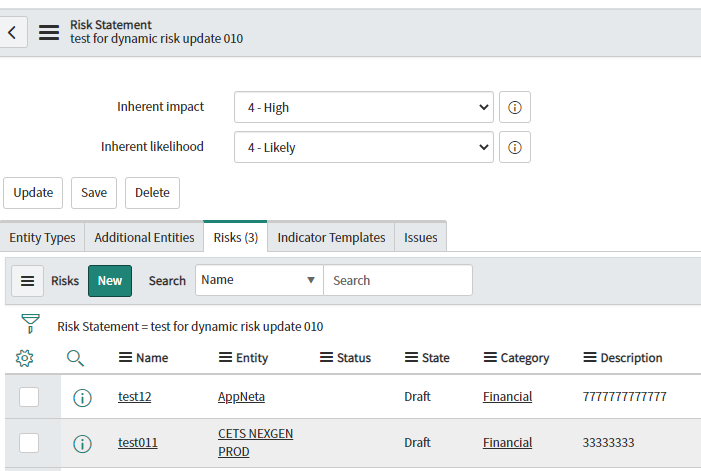Viewport: 701px width, 471px height.
Task: Switch to the Indicator Templates tab
Action: tap(331, 237)
